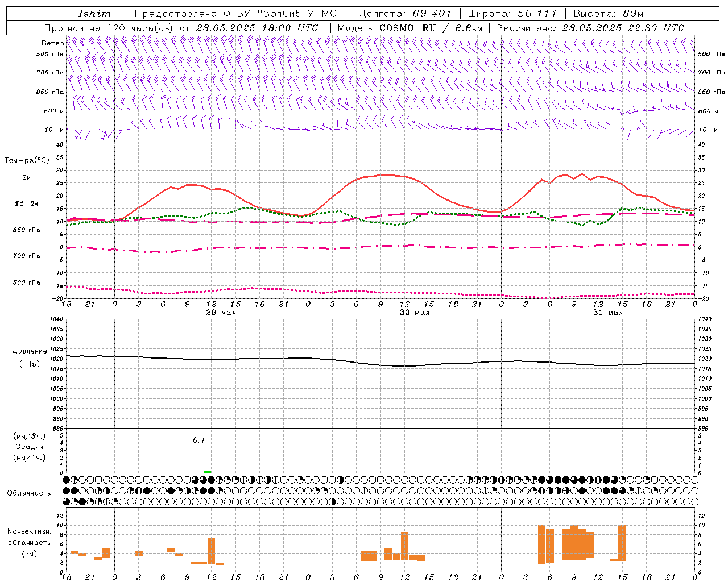
Task: Click the "Td 2м" dew point legend entry
Action: 27,203
